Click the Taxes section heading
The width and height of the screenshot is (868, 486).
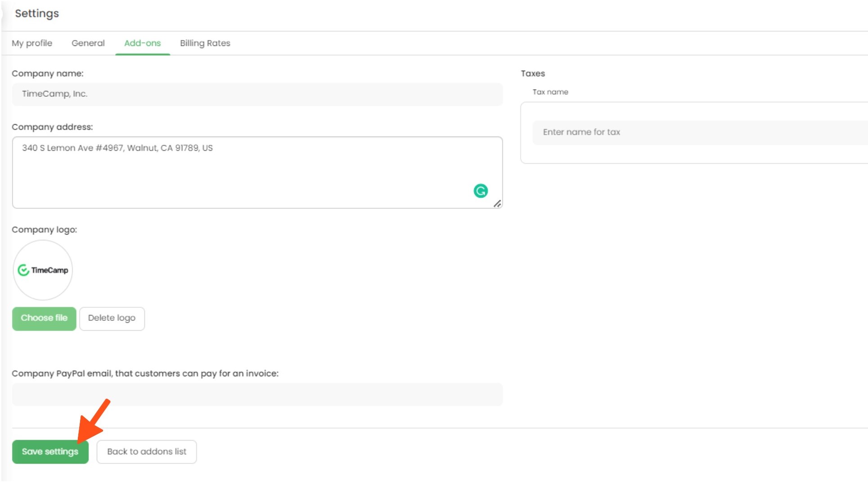533,73
